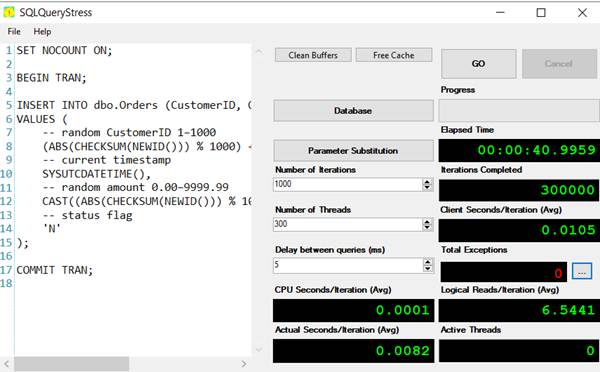Click the SQLQueryStress app icon in title bar

tap(9, 12)
